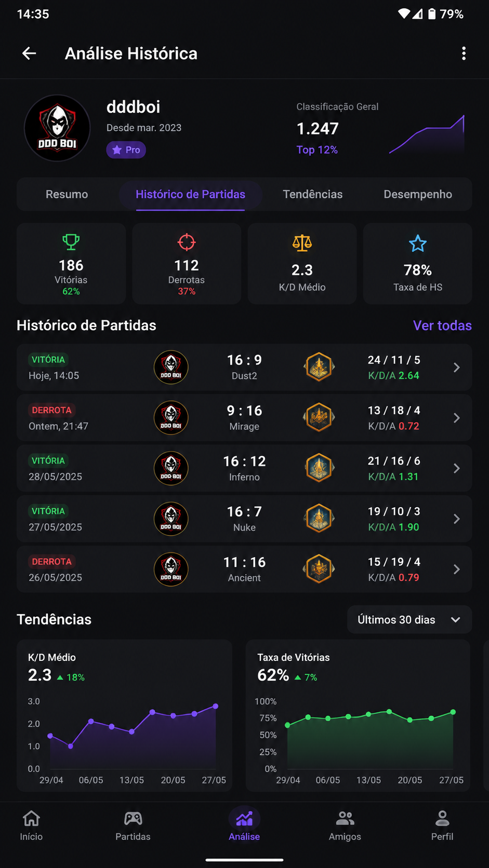Viewport: 489px width, 868px height.
Task: Open the Perfil profile icon
Action: pos(442,819)
